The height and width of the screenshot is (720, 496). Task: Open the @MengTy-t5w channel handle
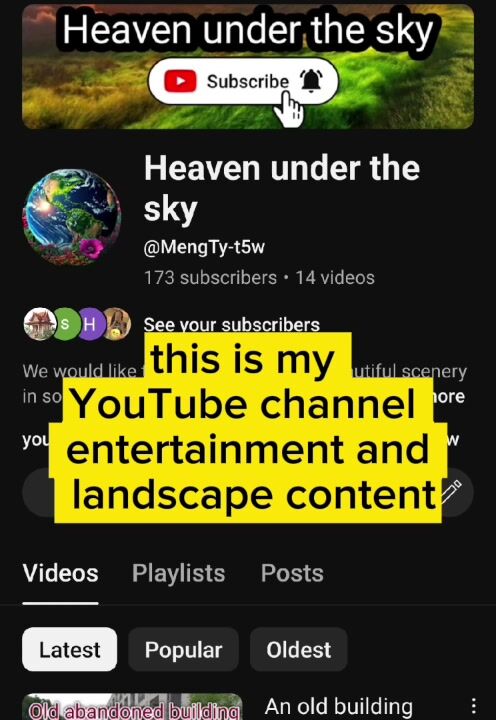[x=204, y=247]
